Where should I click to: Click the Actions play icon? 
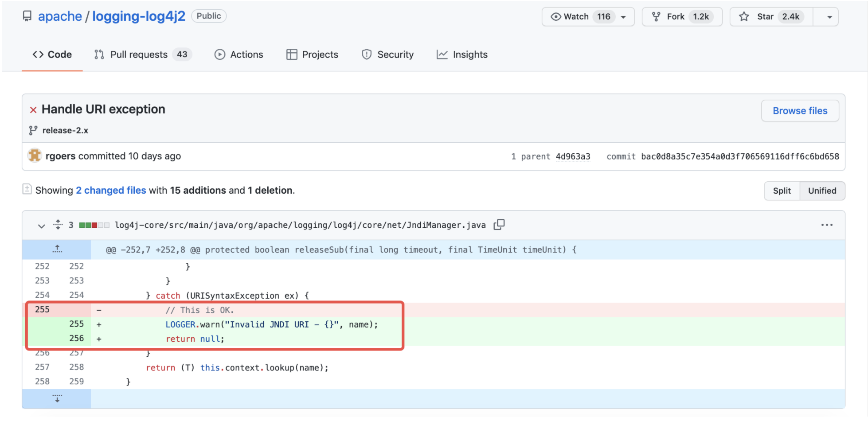220,55
